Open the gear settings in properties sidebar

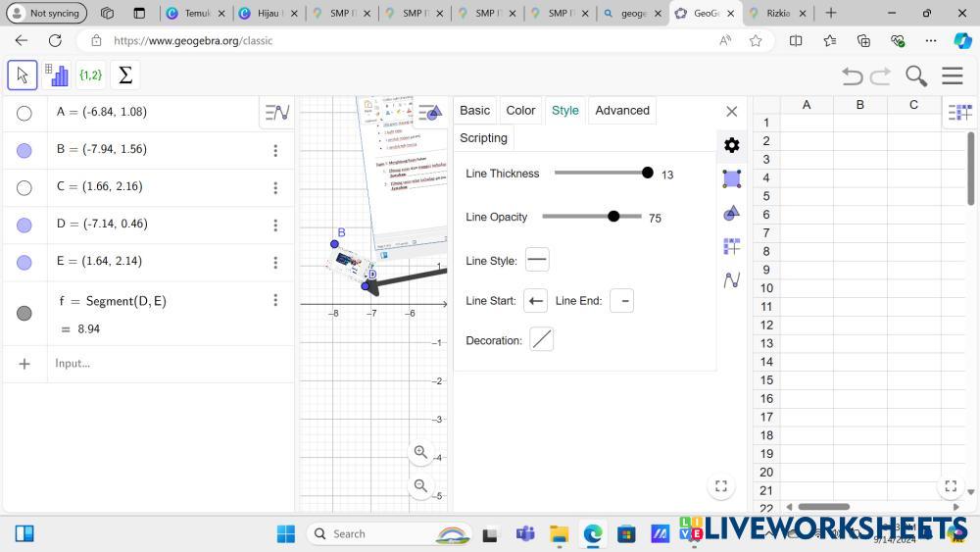click(731, 145)
